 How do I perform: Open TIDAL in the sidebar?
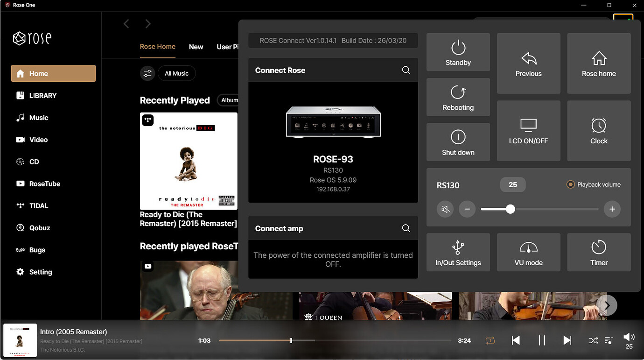click(x=39, y=206)
